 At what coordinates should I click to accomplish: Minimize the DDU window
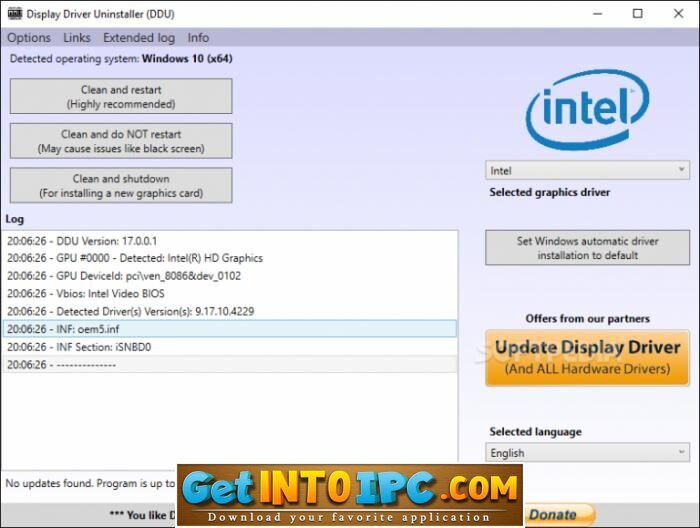(597, 14)
